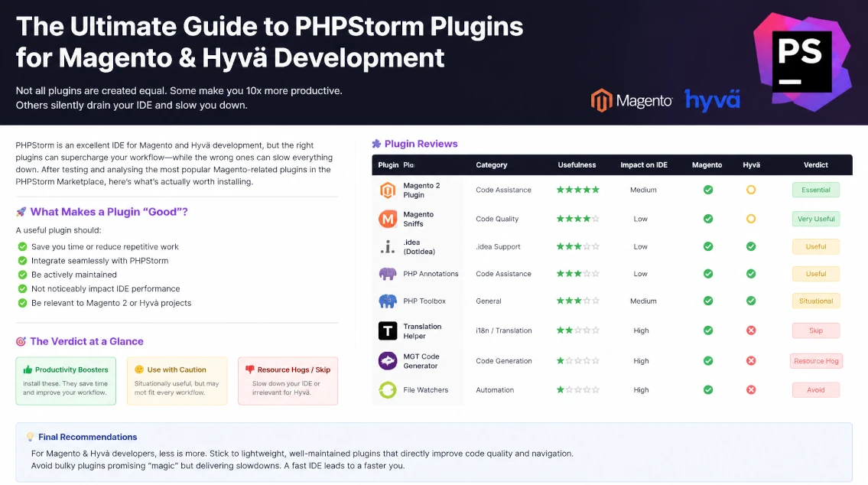The image size is (868, 485).
Task: Click the Situational verdict badge
Action: click(816, 301)
